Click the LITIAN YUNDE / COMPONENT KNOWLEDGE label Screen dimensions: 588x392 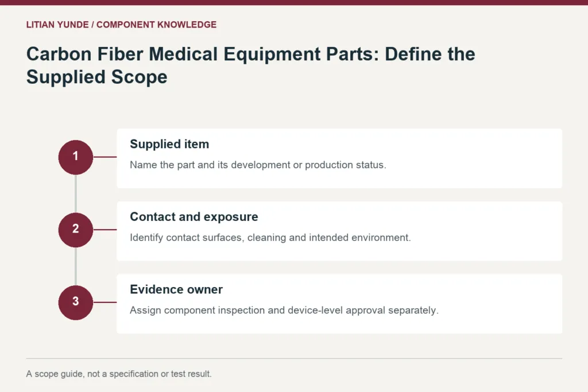tap(121, 25)
